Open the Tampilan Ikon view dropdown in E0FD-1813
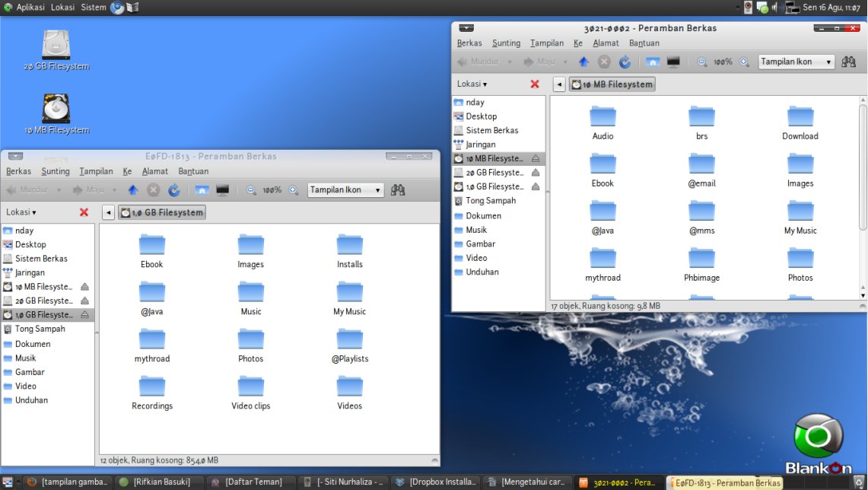Viewport: 868px width, 490px height. [x=345, y=190]
